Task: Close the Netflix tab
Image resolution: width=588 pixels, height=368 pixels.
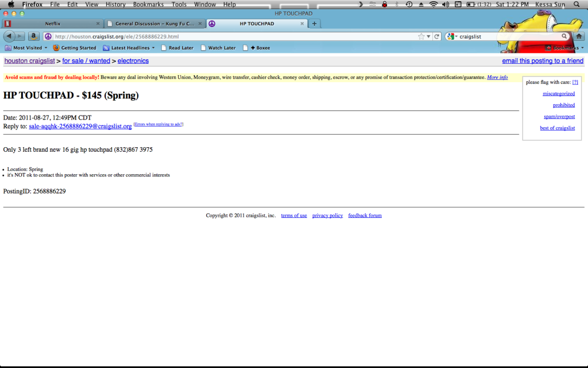Action: point(98,24)
